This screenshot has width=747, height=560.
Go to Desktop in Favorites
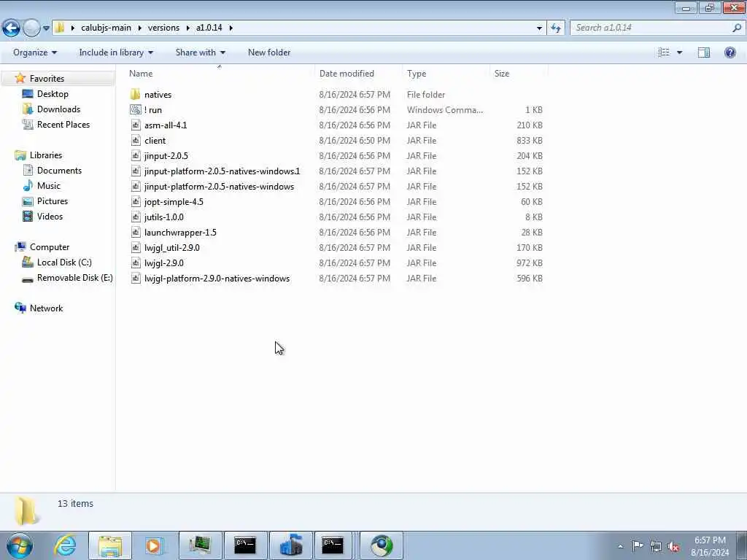(53, 94)
